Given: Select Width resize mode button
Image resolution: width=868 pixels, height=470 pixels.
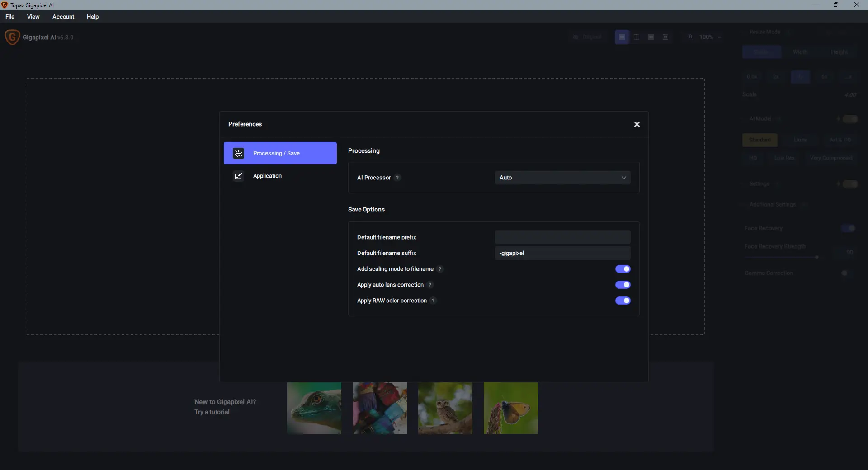Looking at the screenshot, I should point(800,52).
